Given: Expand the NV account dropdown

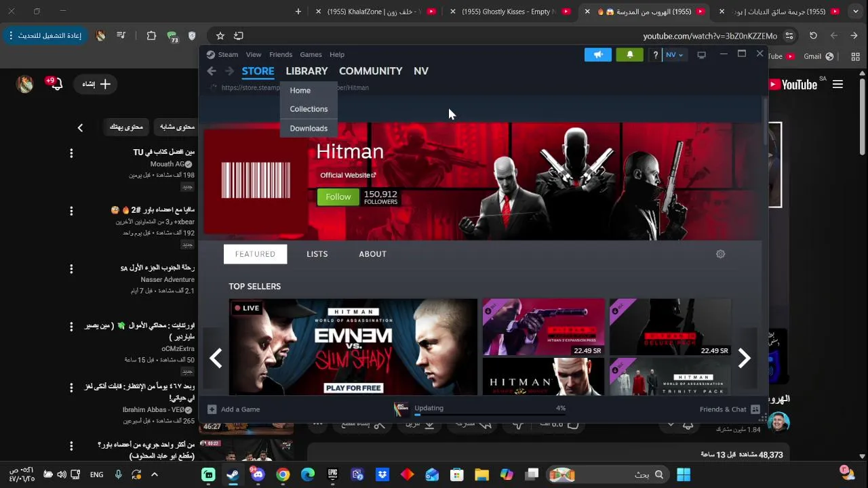Looking at the screenshot, I should (674, 55).
